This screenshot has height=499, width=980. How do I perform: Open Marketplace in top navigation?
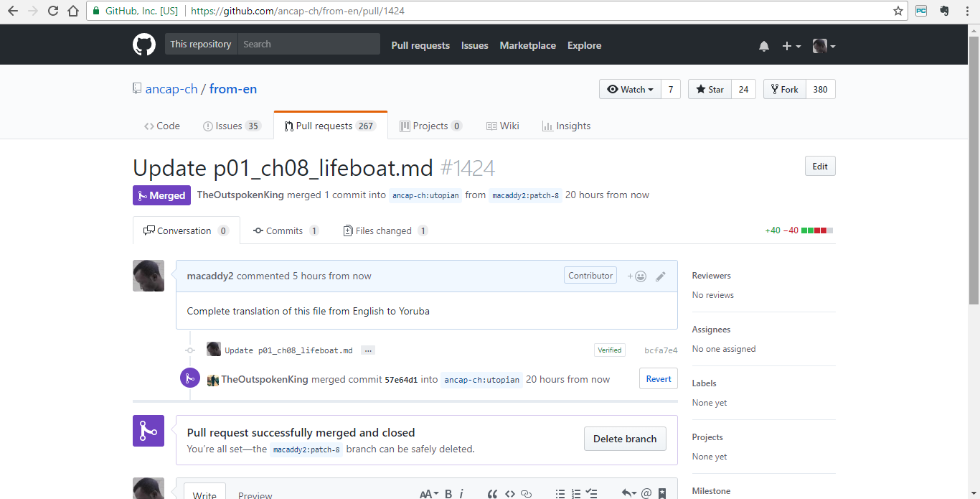[527, 45]
